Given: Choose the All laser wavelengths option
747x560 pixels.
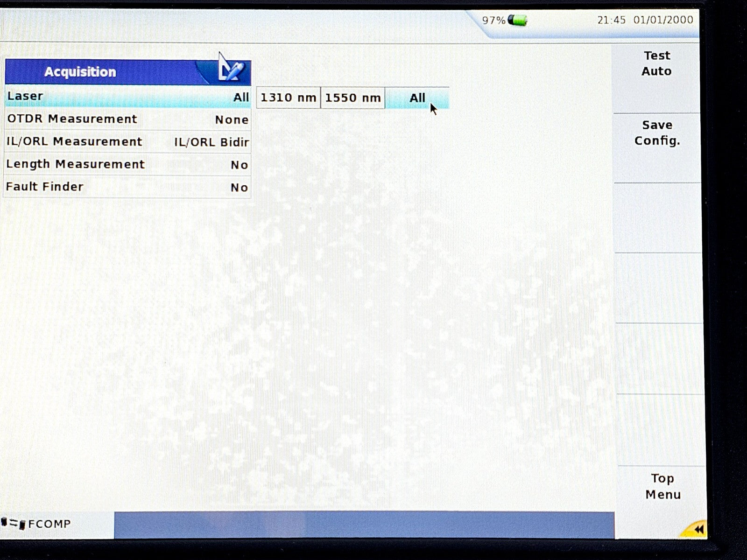Looking at the screenshot, I should click(417, 98).
